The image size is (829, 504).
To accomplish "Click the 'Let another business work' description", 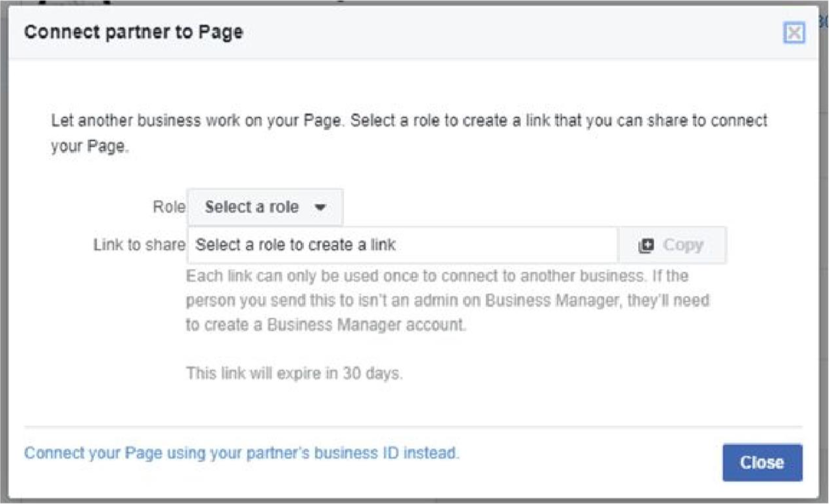I will (x=409, y=133).
